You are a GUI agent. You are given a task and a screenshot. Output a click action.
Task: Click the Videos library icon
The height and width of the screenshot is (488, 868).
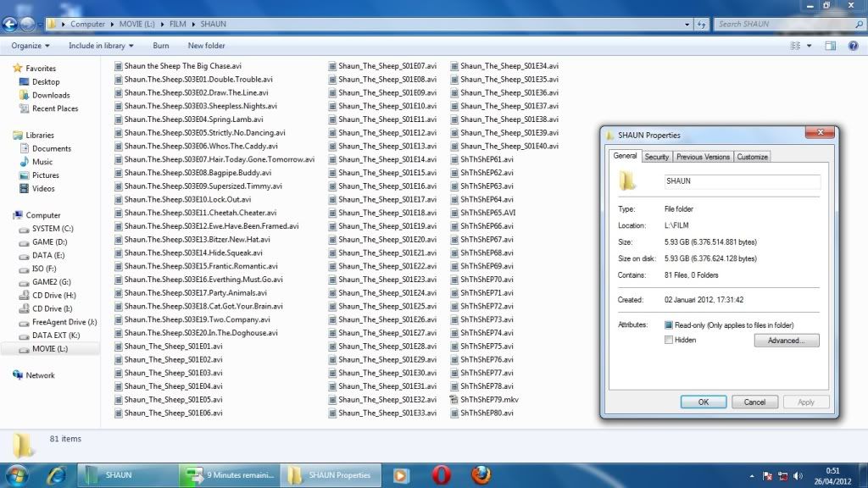(25, 188)
